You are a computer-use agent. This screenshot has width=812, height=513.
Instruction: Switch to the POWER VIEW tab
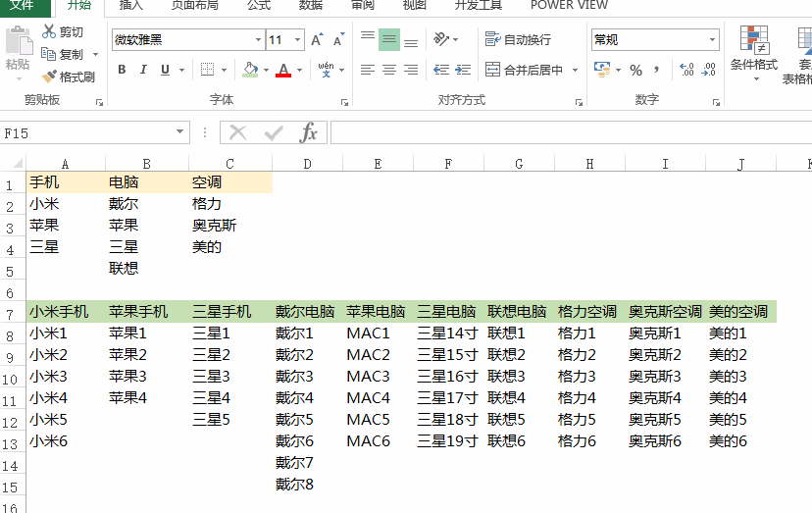tap(569, 5)
